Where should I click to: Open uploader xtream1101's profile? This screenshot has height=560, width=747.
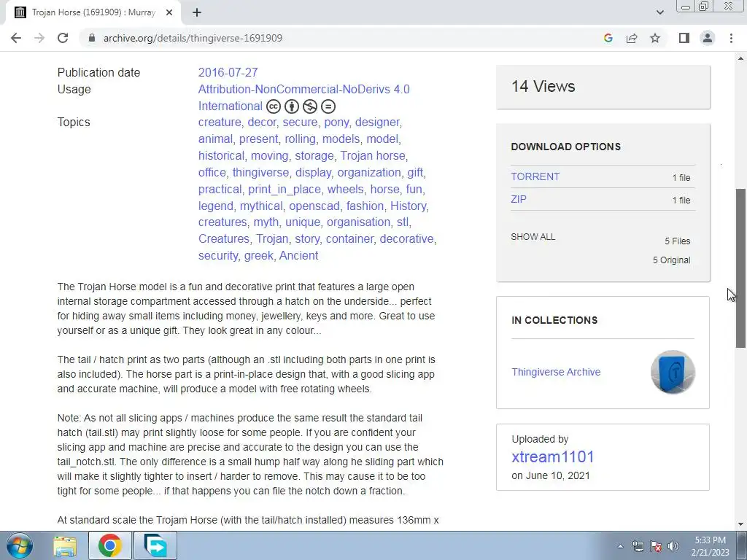tap(553, 456)
